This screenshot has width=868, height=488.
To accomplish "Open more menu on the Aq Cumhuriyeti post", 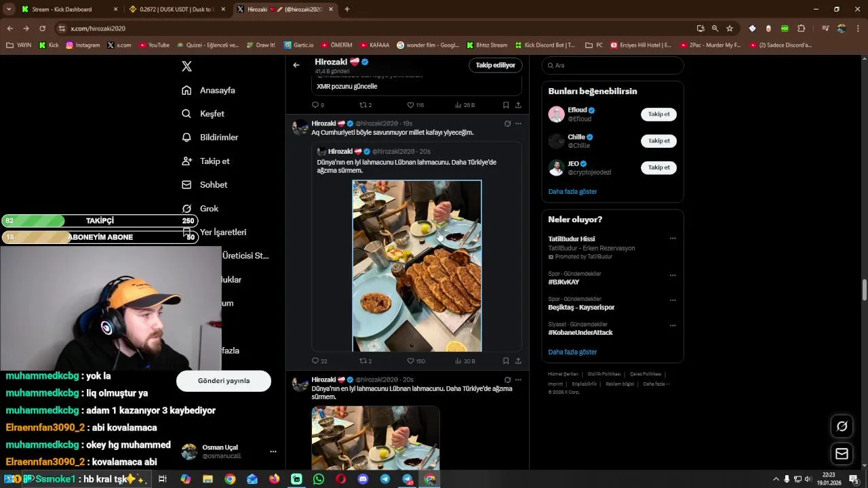I will (x=518, y=123).
